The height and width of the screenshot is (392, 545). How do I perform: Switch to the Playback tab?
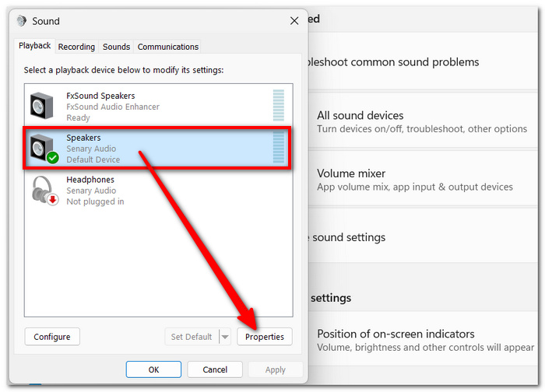34,46
